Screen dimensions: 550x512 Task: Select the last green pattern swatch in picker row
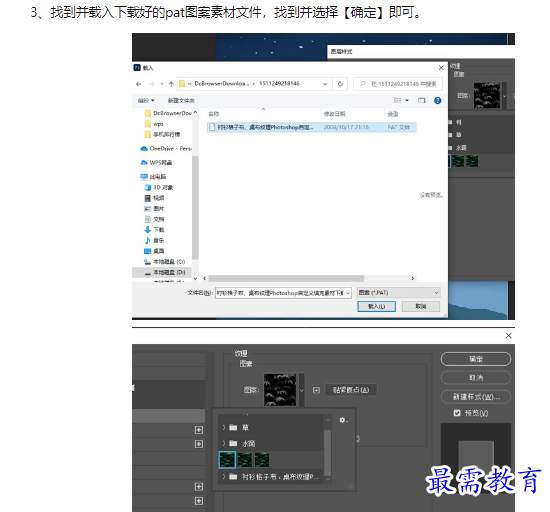tap(262, 460)
